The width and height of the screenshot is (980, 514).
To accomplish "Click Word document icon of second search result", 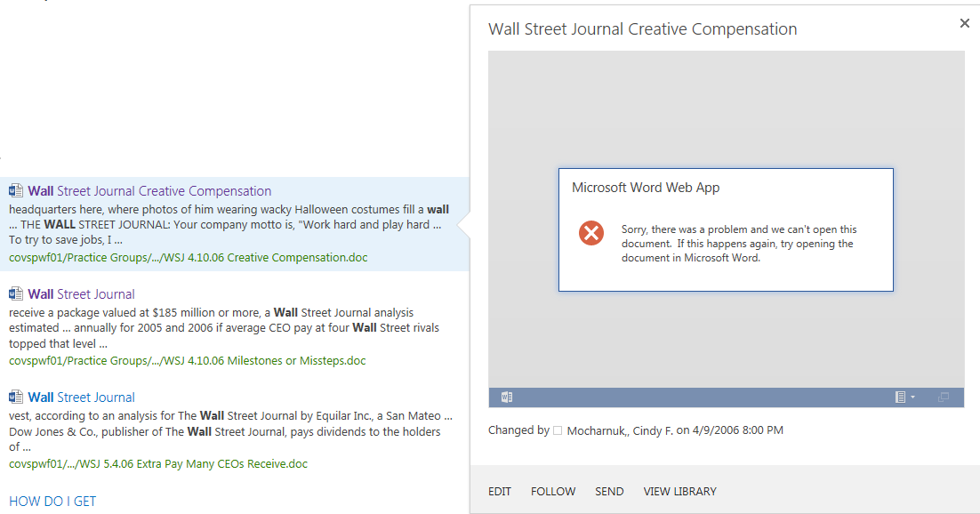I will click(16, 293).
